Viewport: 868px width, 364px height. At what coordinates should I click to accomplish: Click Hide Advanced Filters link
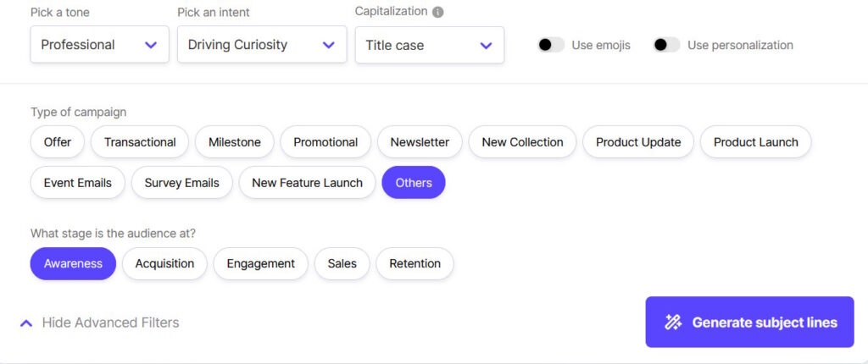tap(110, 323)
